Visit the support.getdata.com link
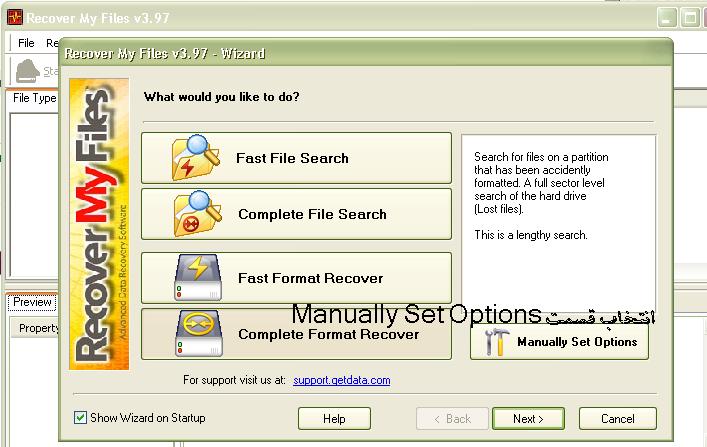This screenshot has height=447, width=707. pos(342,380)
